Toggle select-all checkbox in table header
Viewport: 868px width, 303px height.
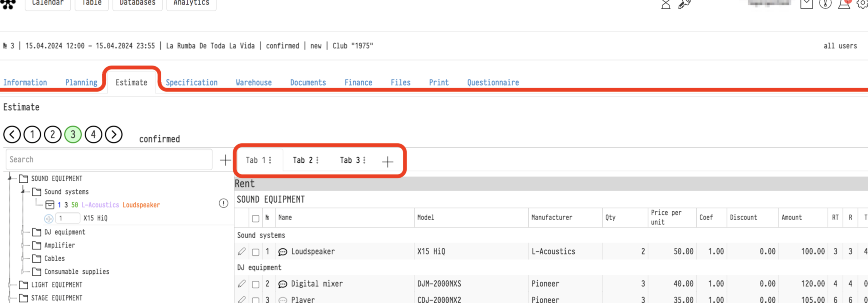[x=256, y=219]
